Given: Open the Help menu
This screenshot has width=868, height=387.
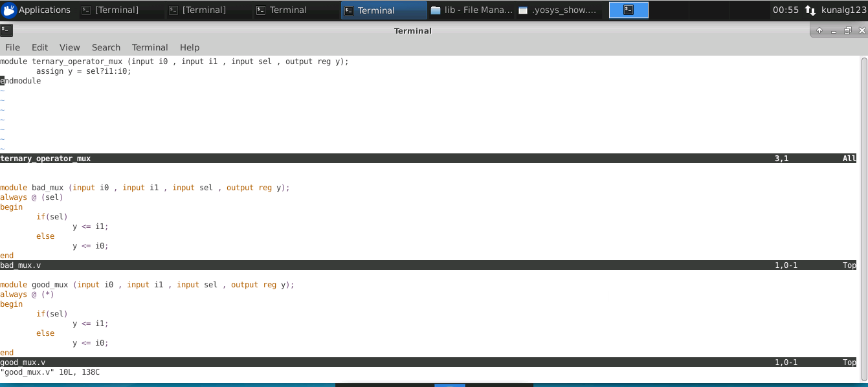Looking at the screenshot, I should click(x=189, y=47).
